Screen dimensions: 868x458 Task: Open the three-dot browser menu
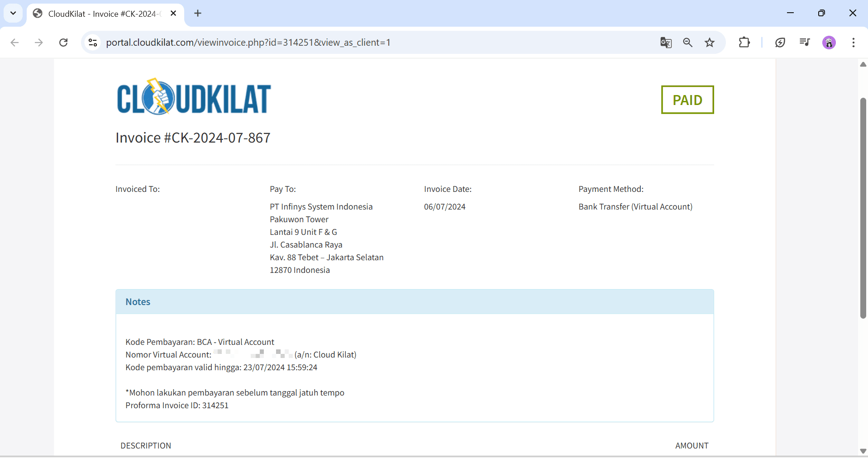click(x=854, y=42)
